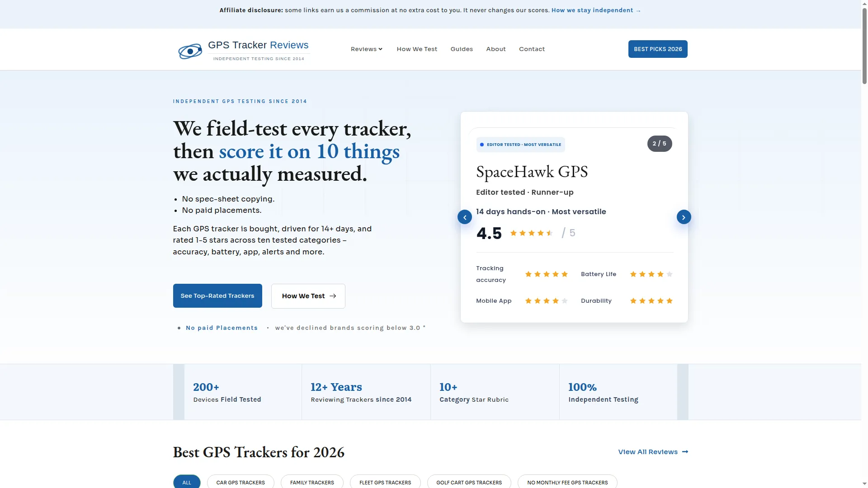Click the overall 4.5 star rating row
Image resolution: width=868 pixels, height=488 pixels.
531,233
